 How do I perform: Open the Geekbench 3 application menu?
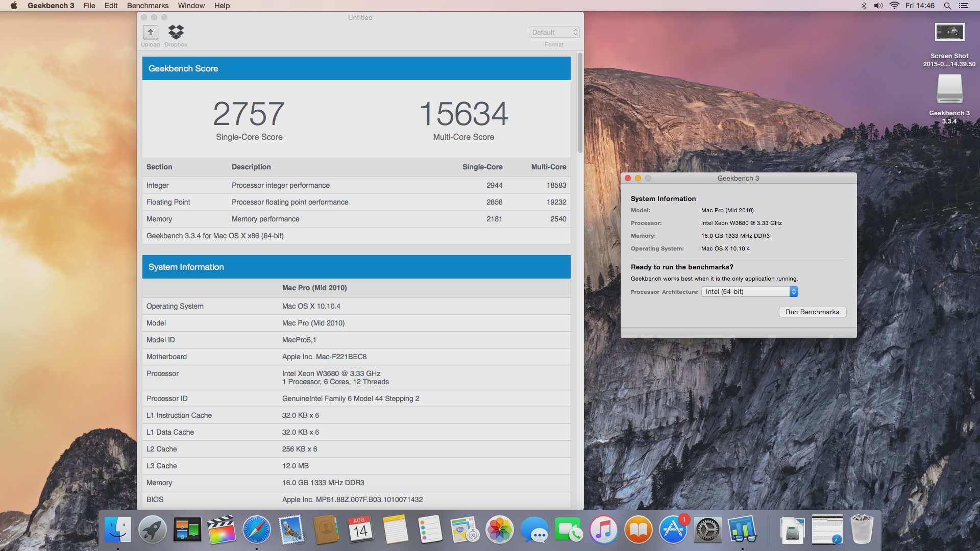(51, 6)
